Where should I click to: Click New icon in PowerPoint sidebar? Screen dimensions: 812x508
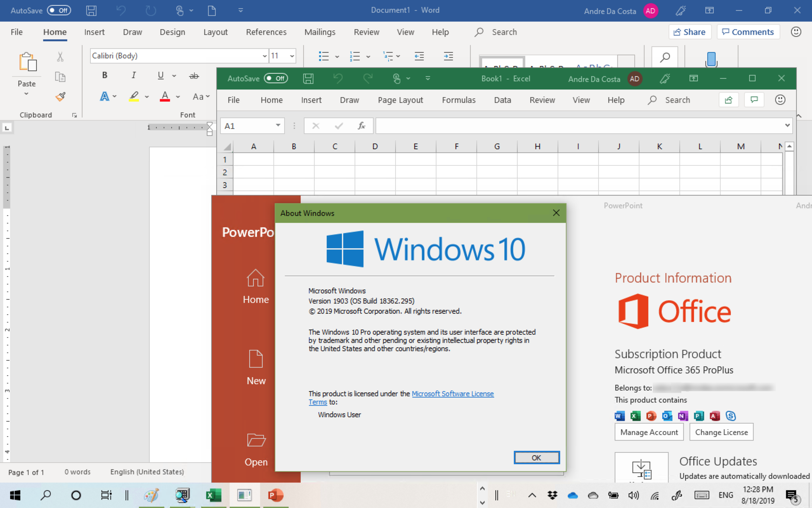point(256,359)
